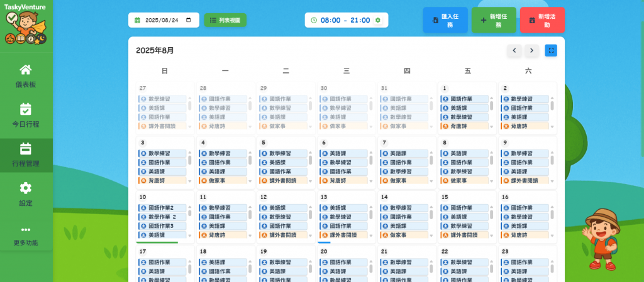644x282 pixels.
Task: Expand day 10 task list down arrow
Action: pos(190,236)
